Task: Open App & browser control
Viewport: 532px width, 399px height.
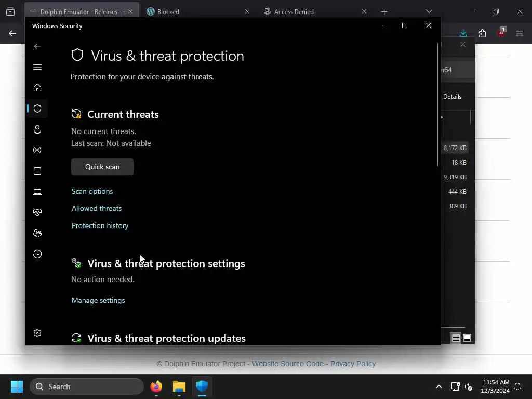Action: pos(37,171)
